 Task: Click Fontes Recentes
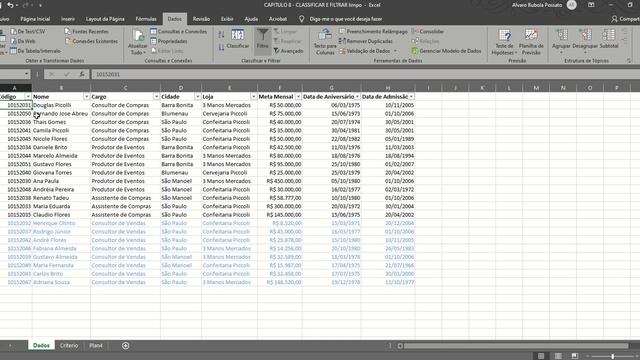pyautogui.click(x=87, y=31)
